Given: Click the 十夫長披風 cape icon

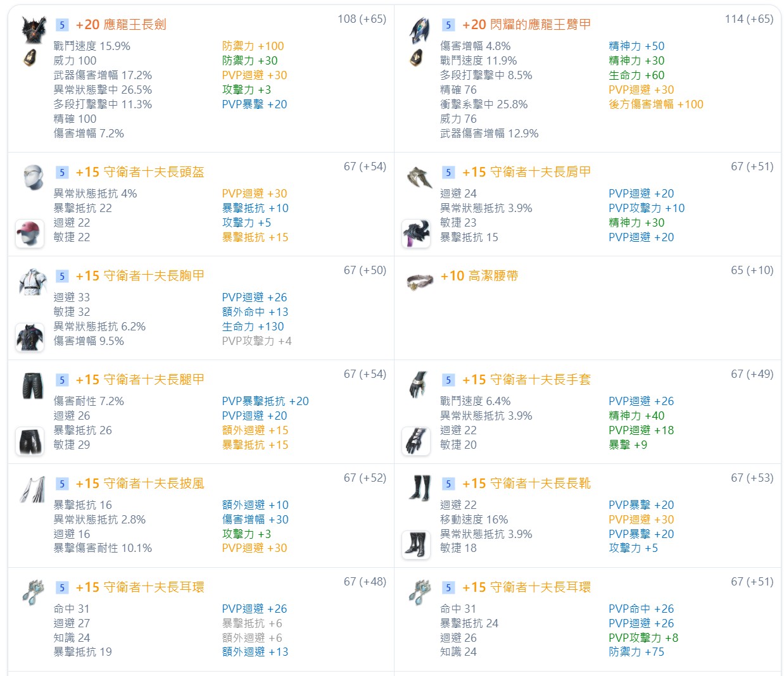Looking at the screenshot, I should click(32, 489).
